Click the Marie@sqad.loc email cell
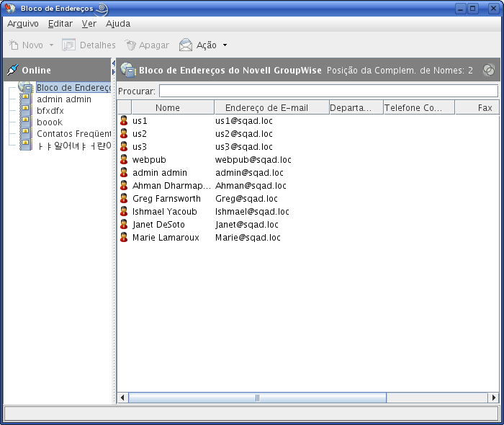504x425 pixels. tap(248, 238)
